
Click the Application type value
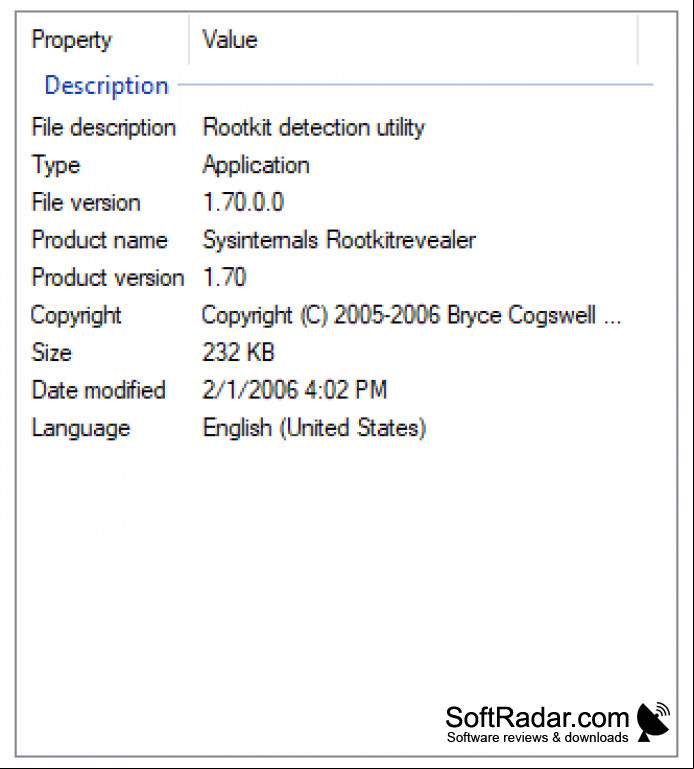pyautogui.click(x=256, y=166)
